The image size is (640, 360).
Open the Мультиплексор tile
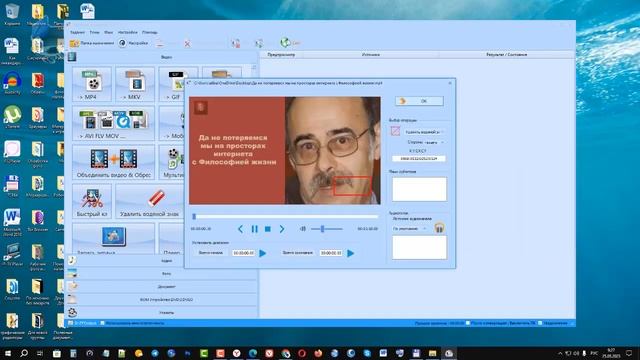(172, 162)
